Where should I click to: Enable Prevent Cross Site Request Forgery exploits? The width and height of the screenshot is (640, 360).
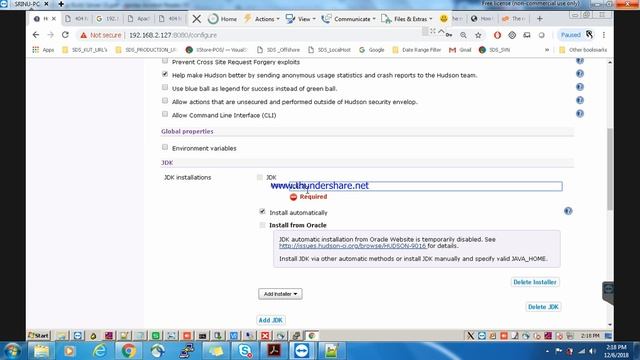(x=165, y=61)
